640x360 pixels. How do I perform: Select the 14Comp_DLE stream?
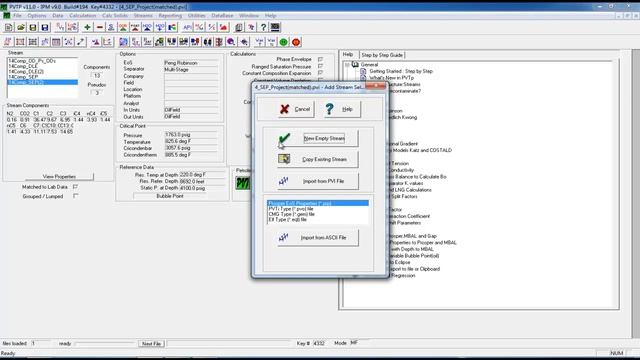click(42, 66)
